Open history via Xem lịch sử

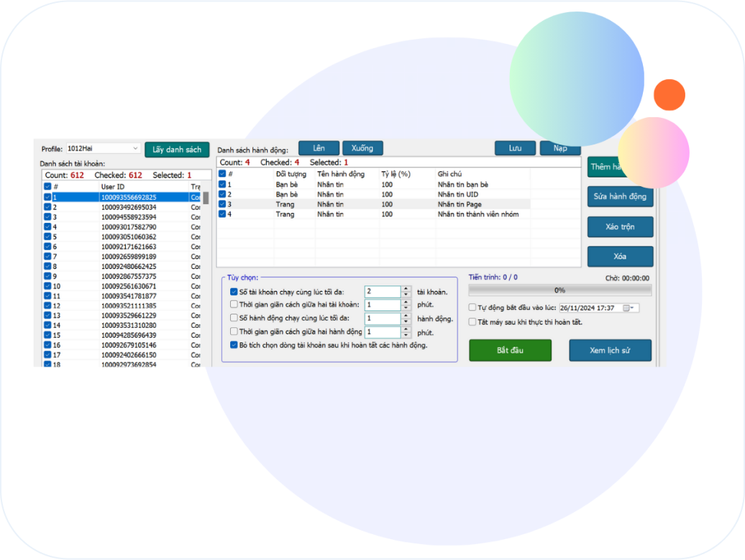click(x=610, y=350)
